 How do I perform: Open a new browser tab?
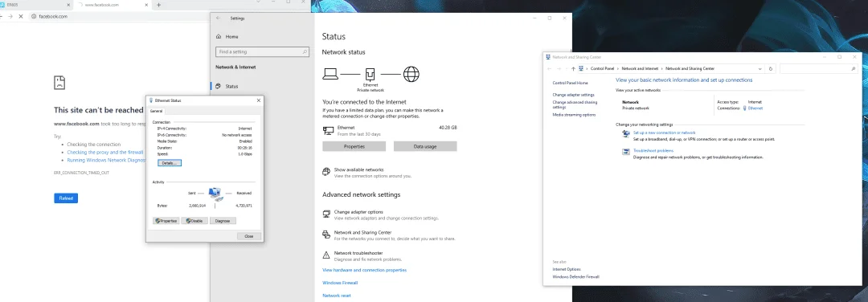click(159, 5)
